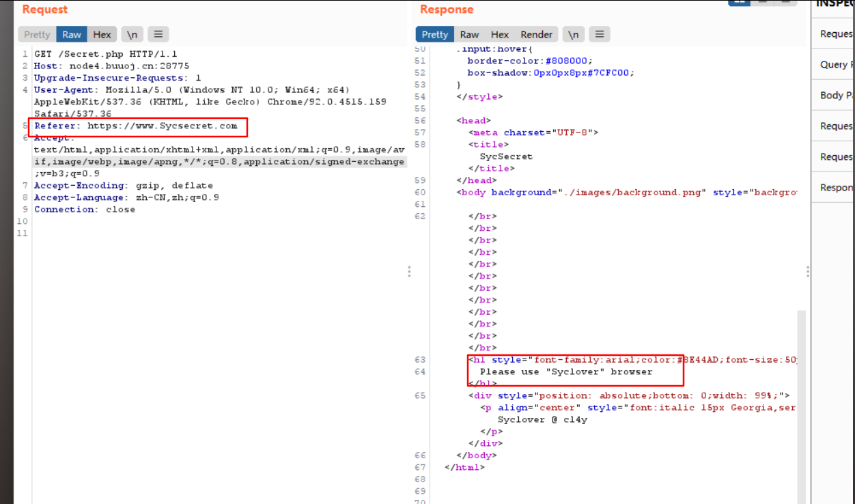Show the Response Render tab
The height and width of the screenshot is (504, 855).
coord(537,34)
